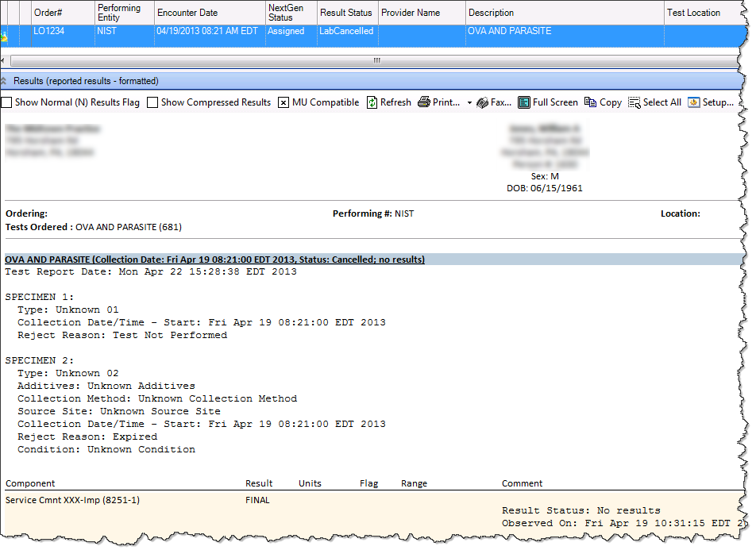Click the Reject Reason: Test Not Performed line
This screenshot has width=756, height=550.
(122, 335)
